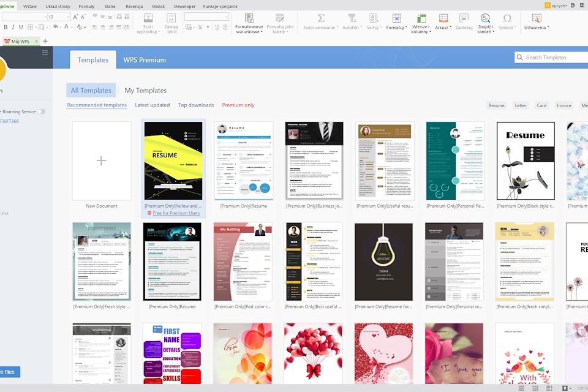Open the font size dropdown
The height and width of the screenshot is (392, 588).
coord(68,17)
